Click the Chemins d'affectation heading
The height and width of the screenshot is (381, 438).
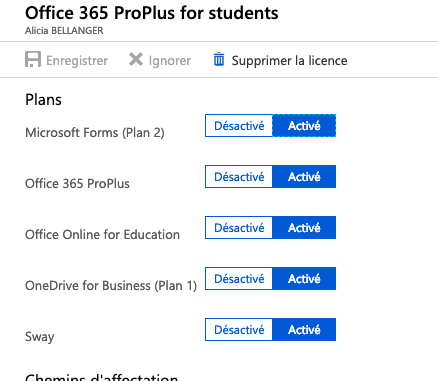(102, 377)
